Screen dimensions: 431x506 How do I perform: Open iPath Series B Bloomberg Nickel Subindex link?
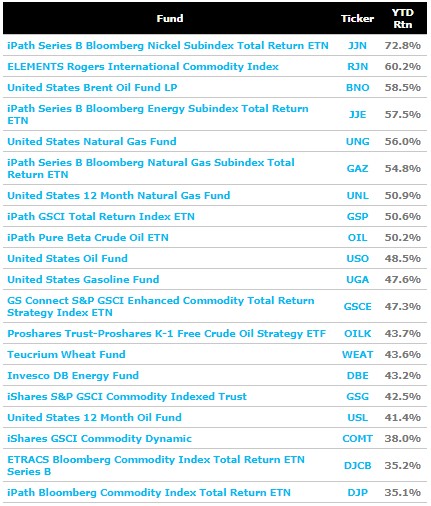pyautogui.click(x=168, y=45)
